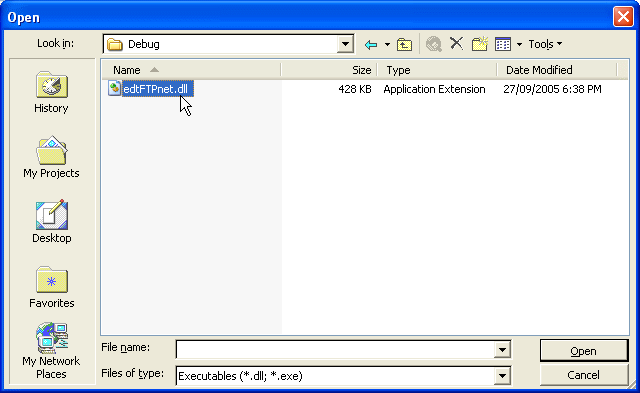Sort by the Name column header

coord(191,70)
